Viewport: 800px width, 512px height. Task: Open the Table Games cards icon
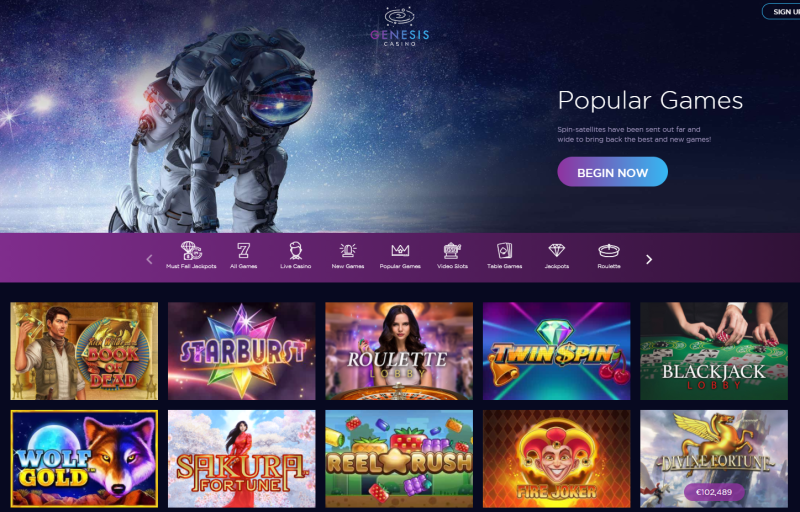505,250
